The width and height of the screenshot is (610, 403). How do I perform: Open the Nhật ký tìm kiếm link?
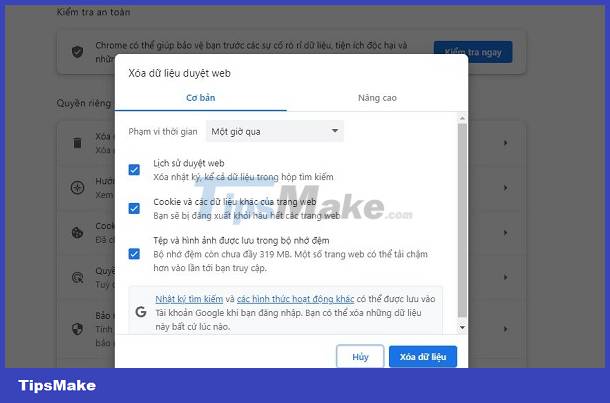[189, 299]
